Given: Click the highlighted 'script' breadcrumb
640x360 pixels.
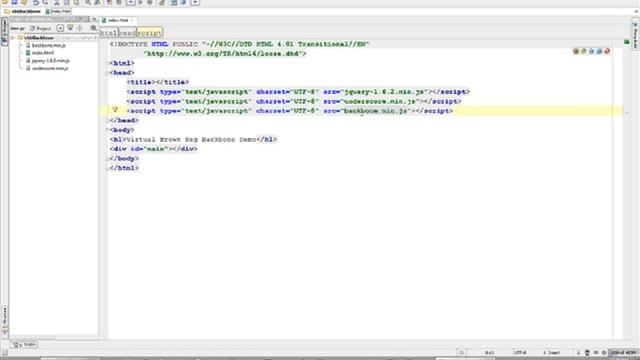Looking at the screenshot, I should tap(150, 33).
